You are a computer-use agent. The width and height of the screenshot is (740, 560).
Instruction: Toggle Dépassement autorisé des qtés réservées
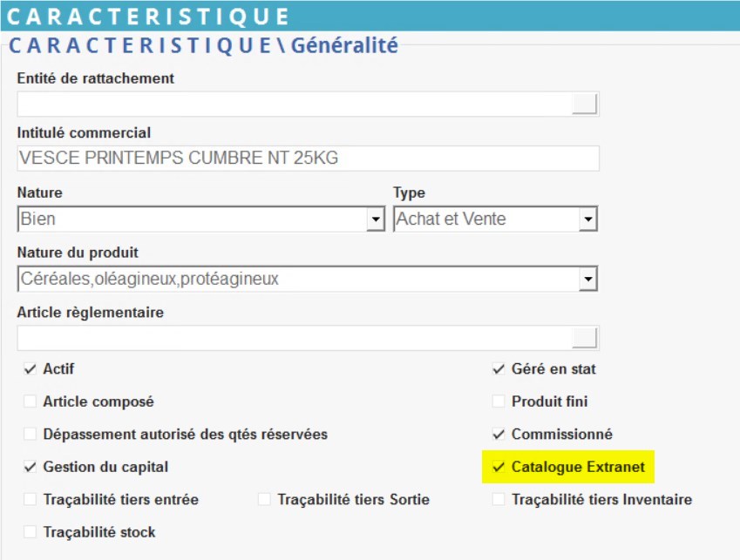(31, 435)
